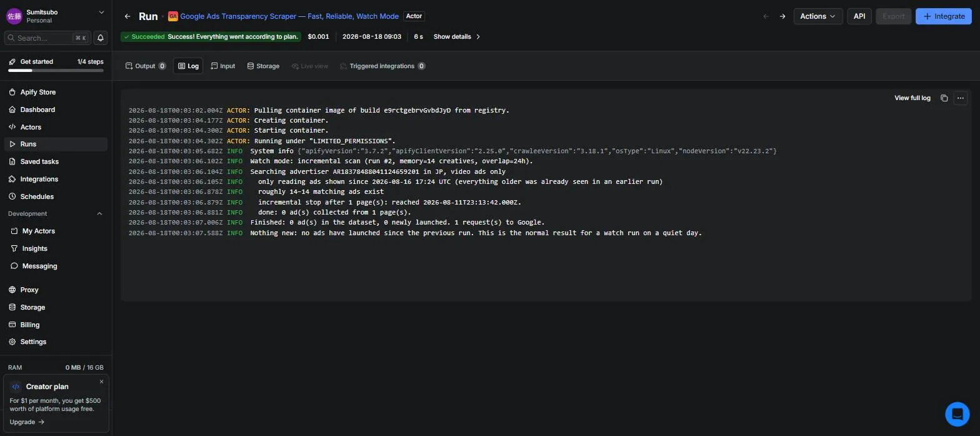
Task: Click the 'Watch mode: incremental scan' log line
Action: 331,161
